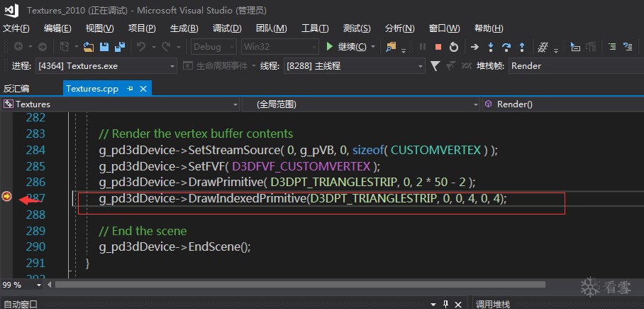The height and width of the screenshot is (309, 644).
Task: Expand the Continue button dropdown arrow
Action: 373,47
